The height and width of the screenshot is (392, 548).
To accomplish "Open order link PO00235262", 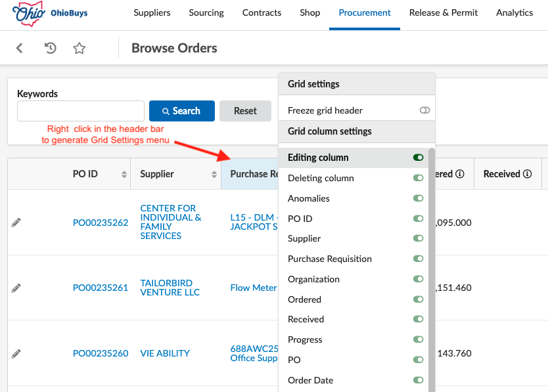I will pos(101,223).
